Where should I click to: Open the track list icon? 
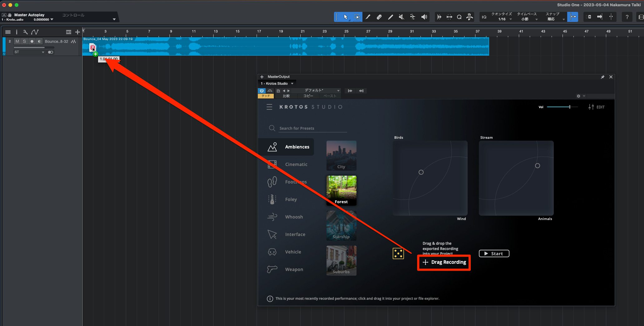tap(8, 32)
